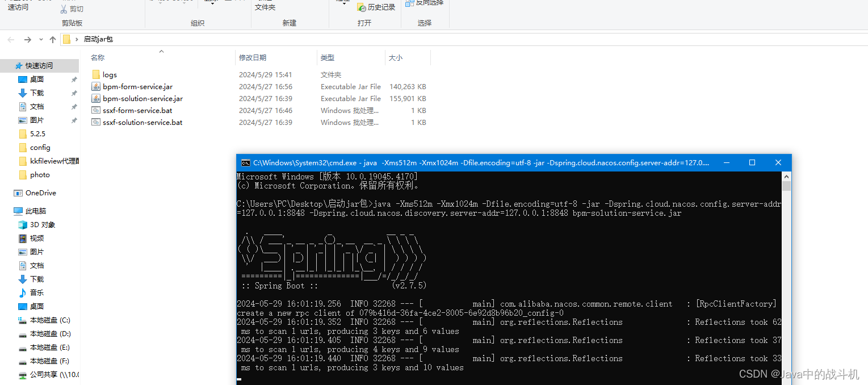Click 启动jar包 in the address bar
This screenshot has width=868, height=385.
coord(98,40)
